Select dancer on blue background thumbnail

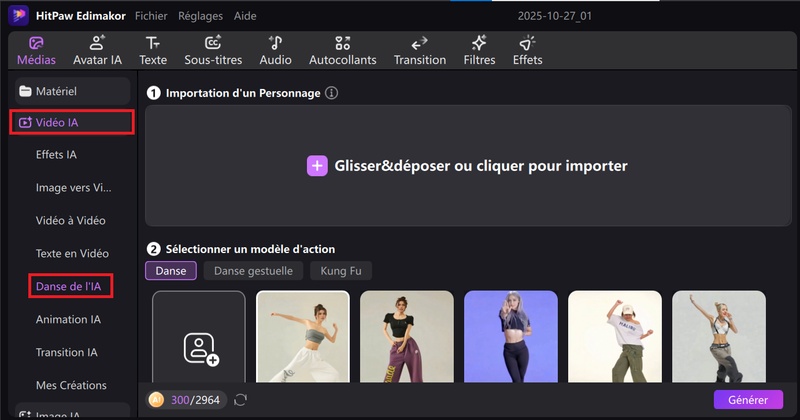point(511,337)
